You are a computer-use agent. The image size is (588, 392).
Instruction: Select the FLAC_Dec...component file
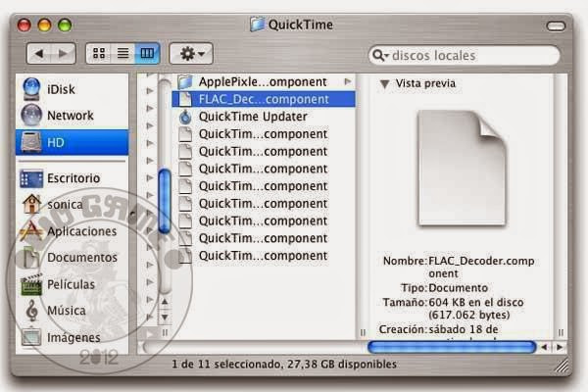coord(263,99)
